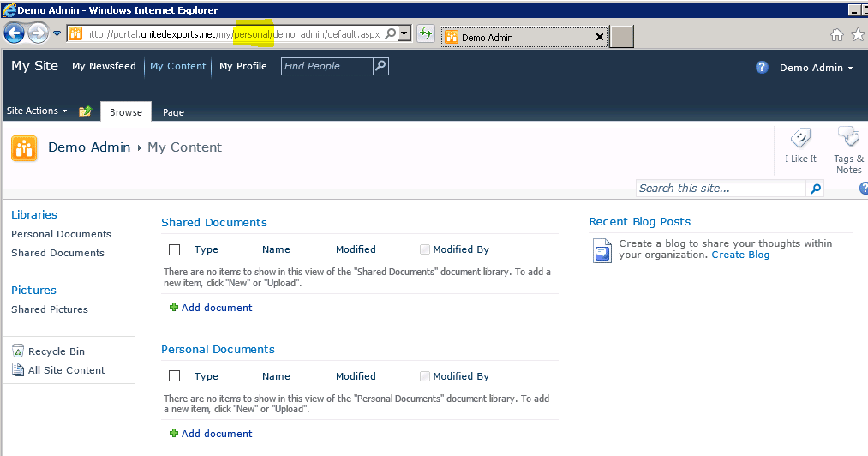
Task: Tick the Shared Documents select-all checkbox
Action: (x=175, y=250)
